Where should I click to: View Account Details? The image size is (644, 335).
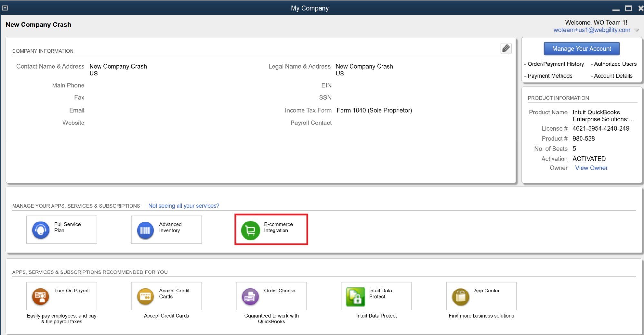pyautogui.click(x=613, y=76)
